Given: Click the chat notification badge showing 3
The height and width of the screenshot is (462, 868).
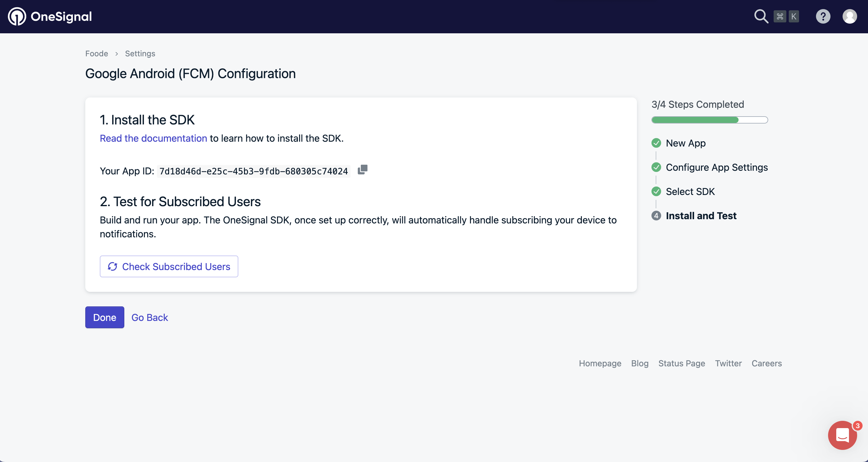Looking at the screenshot, I should click(857, 426).
